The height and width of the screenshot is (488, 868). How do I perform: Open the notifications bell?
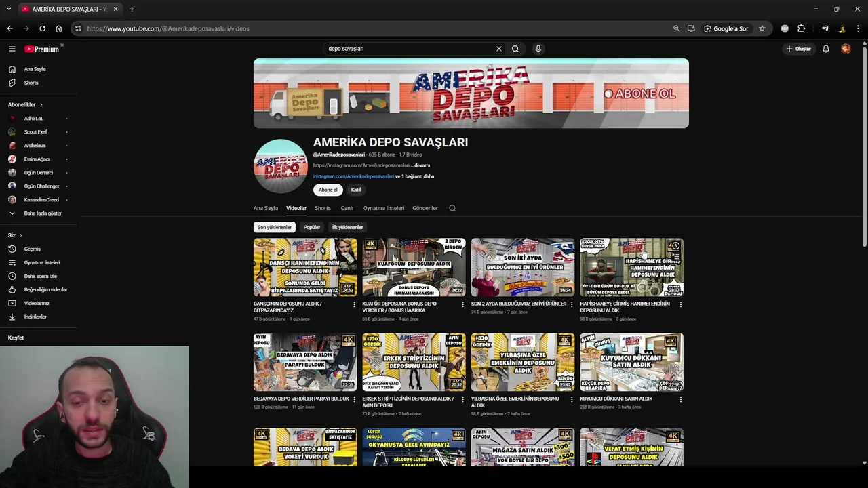tap(826, 49)
